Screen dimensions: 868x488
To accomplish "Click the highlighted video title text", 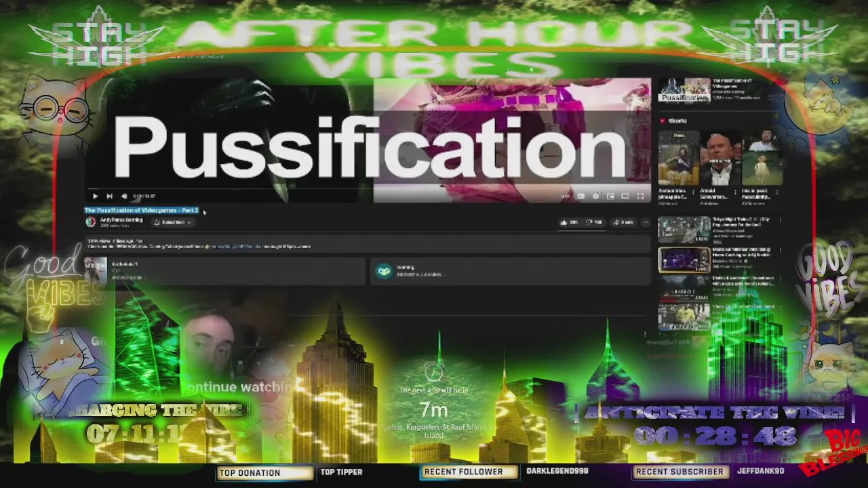I will click(x=142, y=210).
